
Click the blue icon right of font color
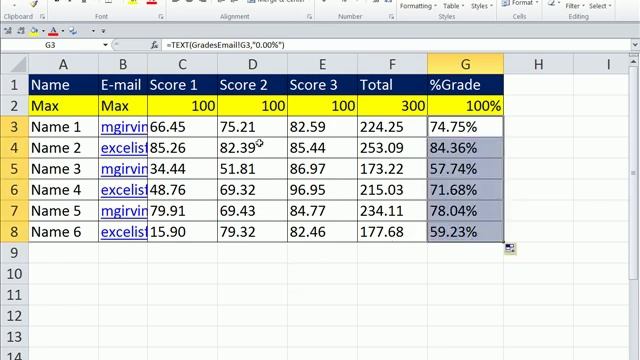pyautogui.click(x=73, y=31)
